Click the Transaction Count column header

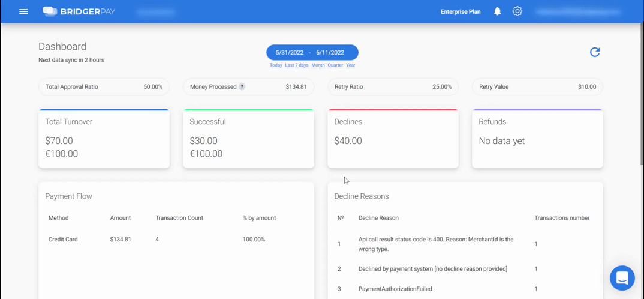tap(179, 218)
